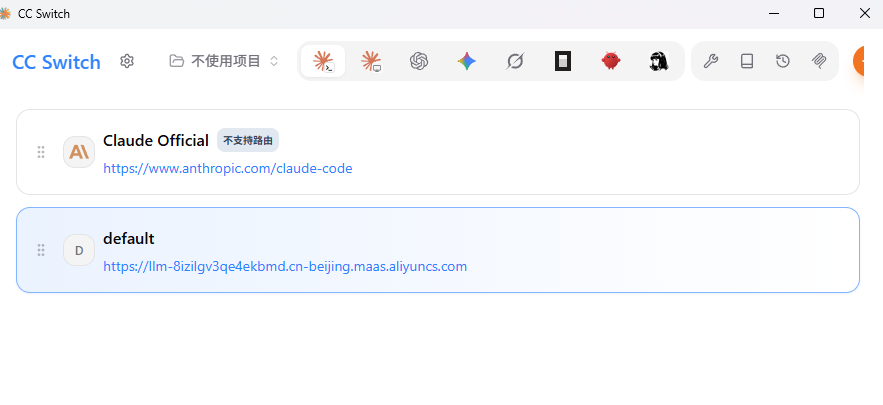Minimize the CC Switch window
Viewport: 883px width, 405px height.
pos(774,14)
